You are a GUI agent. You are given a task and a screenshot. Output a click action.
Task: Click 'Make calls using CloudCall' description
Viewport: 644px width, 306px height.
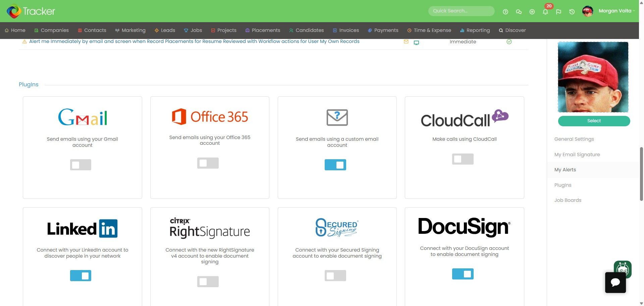[x=465, y=139]
